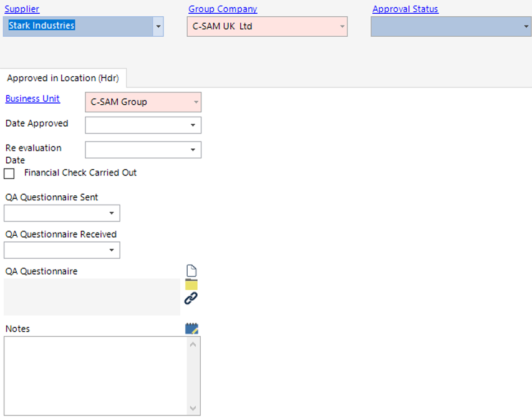Expand the Approval Status dropdown
532x418 pixels.
click(526, 27)
